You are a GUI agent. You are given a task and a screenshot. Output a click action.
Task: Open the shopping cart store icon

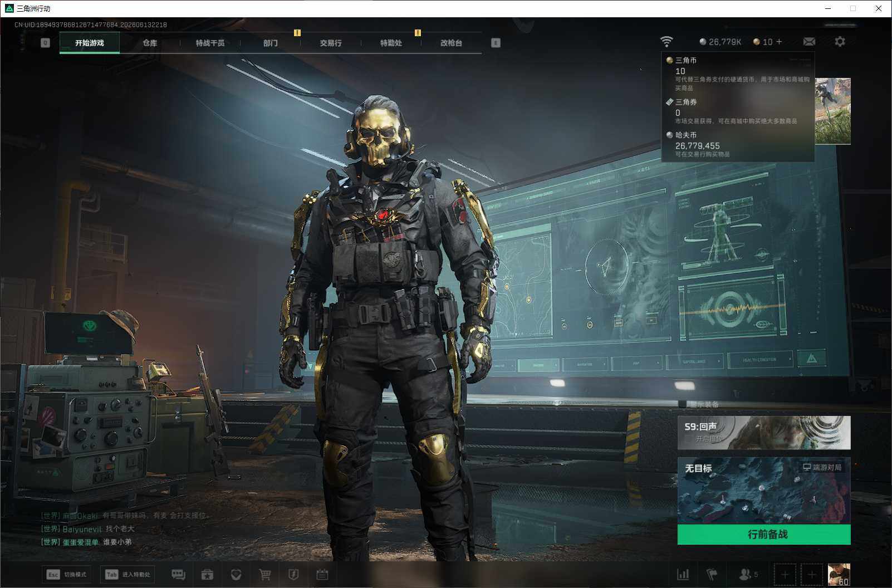coord(265,575)
